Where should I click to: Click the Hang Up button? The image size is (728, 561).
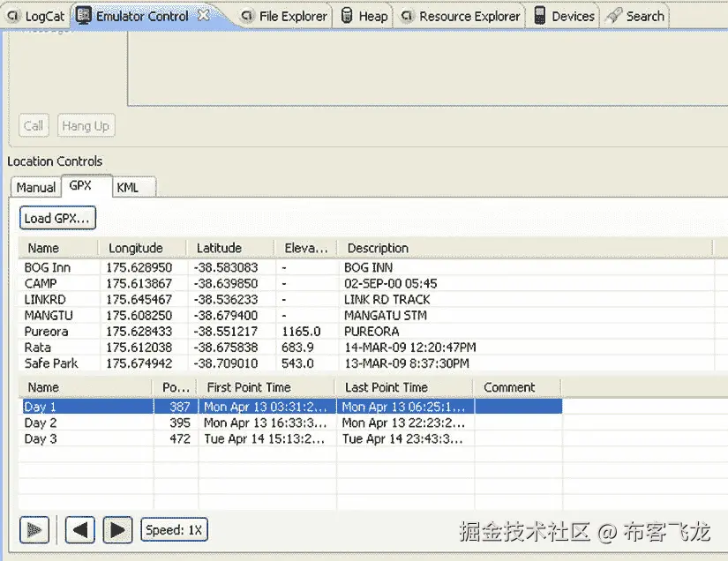pyautogui.click(x=86, y=126)
